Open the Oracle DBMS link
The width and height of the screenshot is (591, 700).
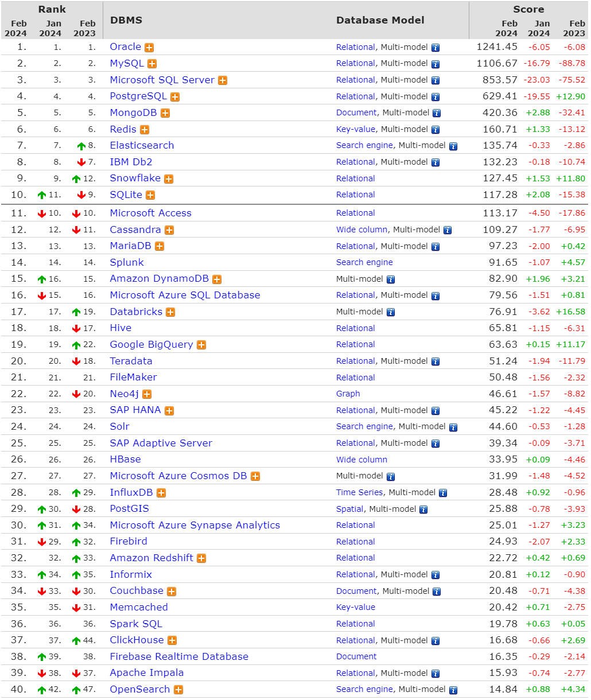tap(126, 46)
